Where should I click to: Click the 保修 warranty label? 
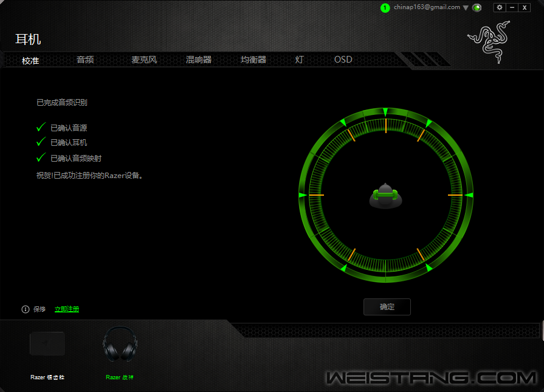click(x=40, y=309)
